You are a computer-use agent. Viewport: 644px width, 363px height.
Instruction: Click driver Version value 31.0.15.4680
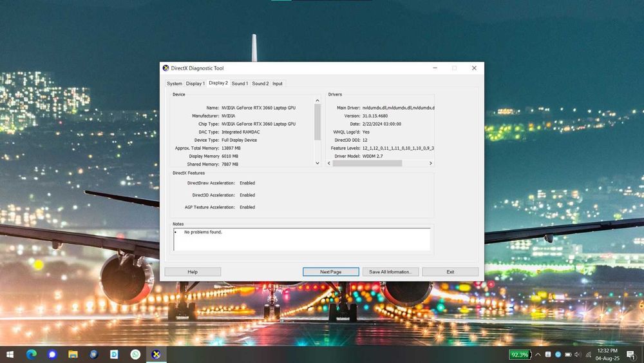(x=375, y=116)
